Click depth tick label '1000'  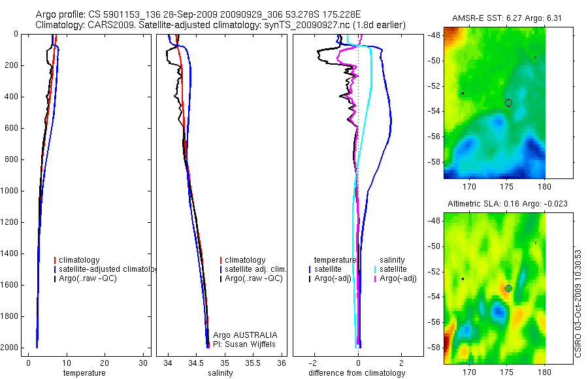(10, 191)
